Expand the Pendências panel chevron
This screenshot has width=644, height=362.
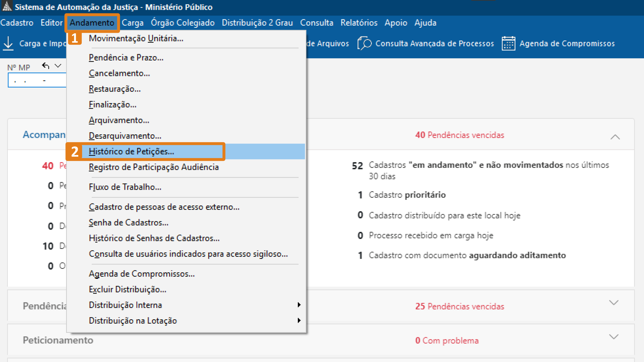pyautogui.click(x=614, y=302)
